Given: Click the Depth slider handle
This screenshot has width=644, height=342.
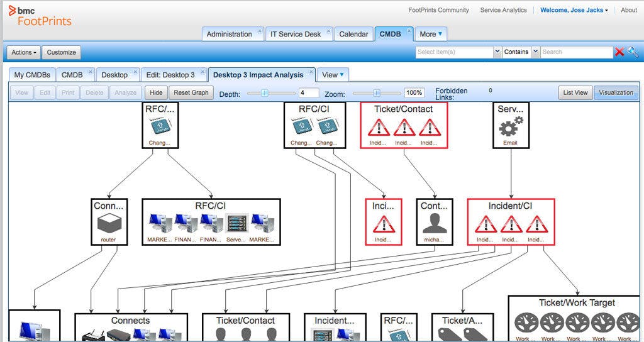Looking at the screenshot, I should pyautogui.click(x=265, y=93).
